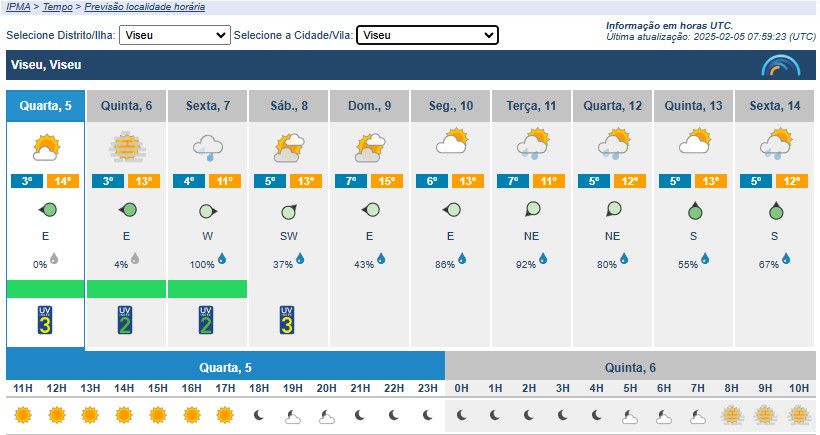Screen dimensions: 820x435
Task: Click the Viseu, Viseu location heading
Action: pos(46,65)
